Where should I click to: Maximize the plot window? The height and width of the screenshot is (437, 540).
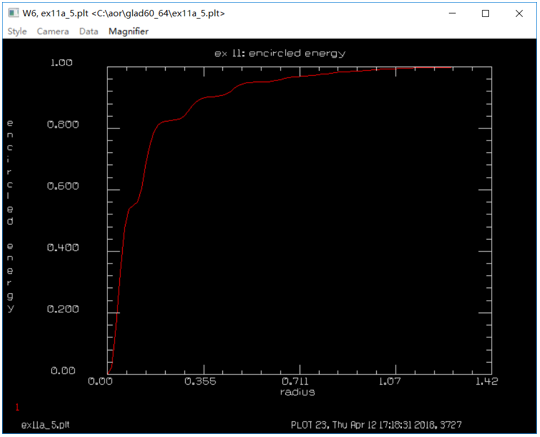point(486,13)
